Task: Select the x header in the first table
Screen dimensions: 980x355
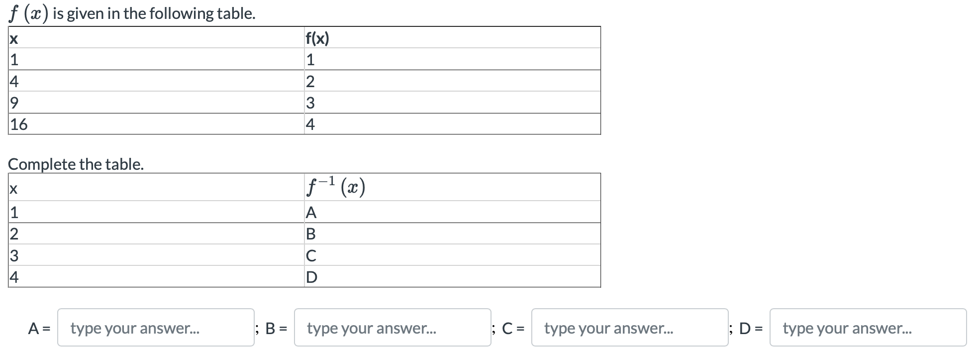Action: pos(13,37)
